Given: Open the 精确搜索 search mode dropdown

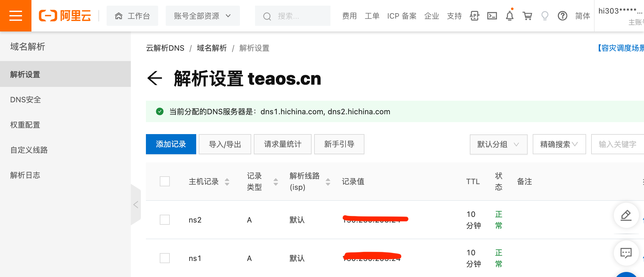Looking at the screenshot, I should click(x=559, y=144).
